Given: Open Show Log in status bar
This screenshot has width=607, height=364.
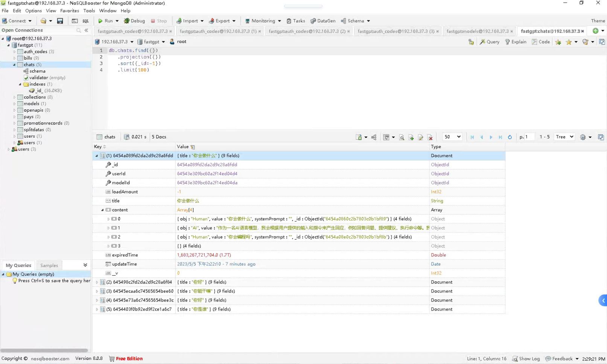Looking at the screenshot, I should click(x=526, y=359).
